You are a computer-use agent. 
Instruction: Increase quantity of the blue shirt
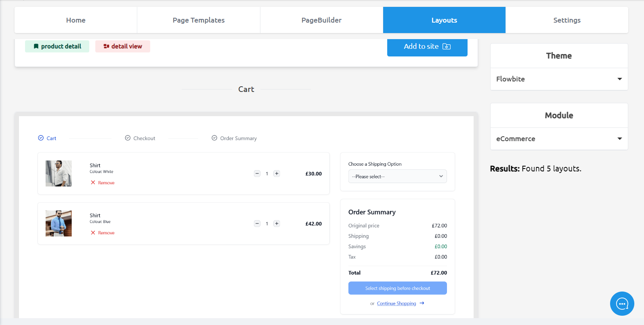[x=277, y=224]
